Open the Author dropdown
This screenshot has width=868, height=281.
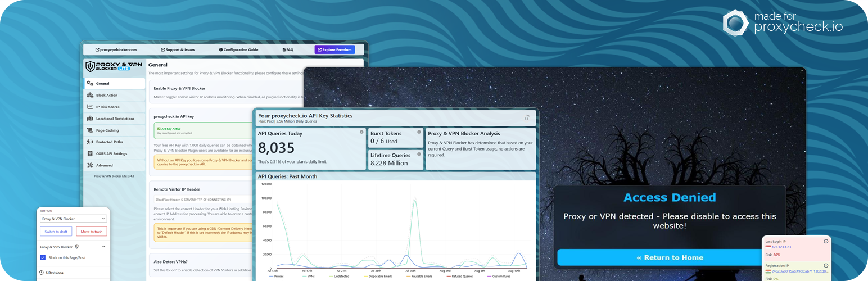click(73, 219)
